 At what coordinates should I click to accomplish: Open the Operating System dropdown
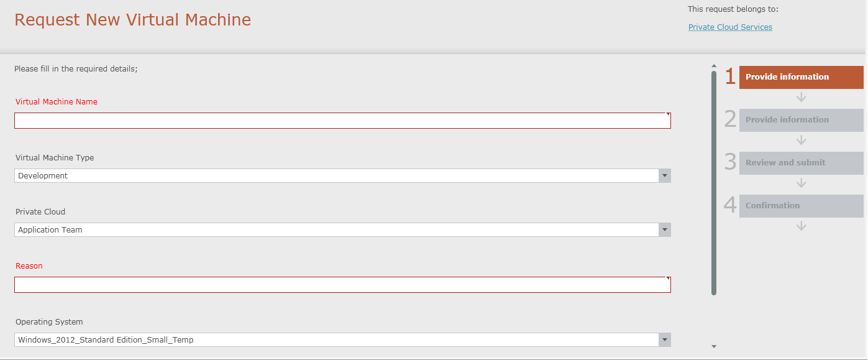tap(665, 340)
